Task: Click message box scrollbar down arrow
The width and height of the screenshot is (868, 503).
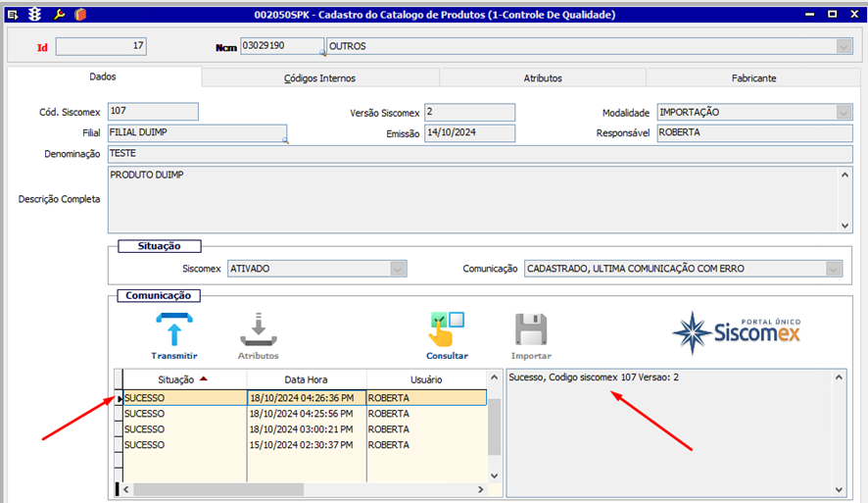Action: [x=839, y=489]
